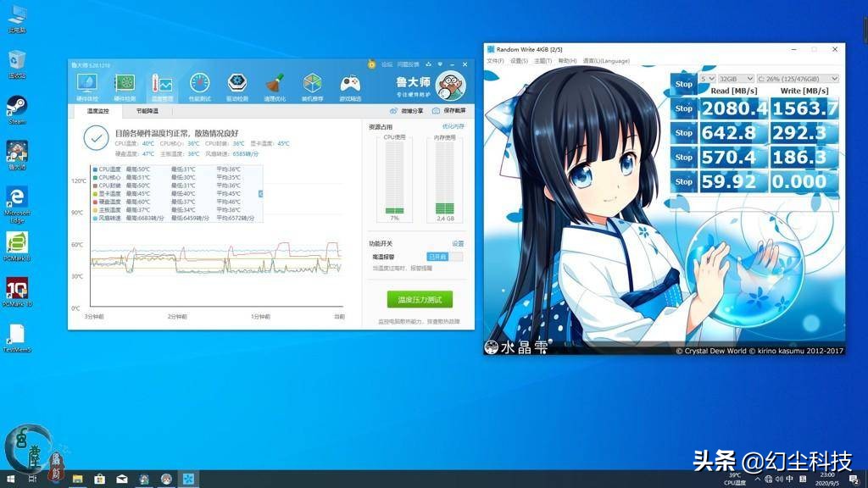Open the performance test gauge icon
Screen dimensions: 868x488
(200, 87)
